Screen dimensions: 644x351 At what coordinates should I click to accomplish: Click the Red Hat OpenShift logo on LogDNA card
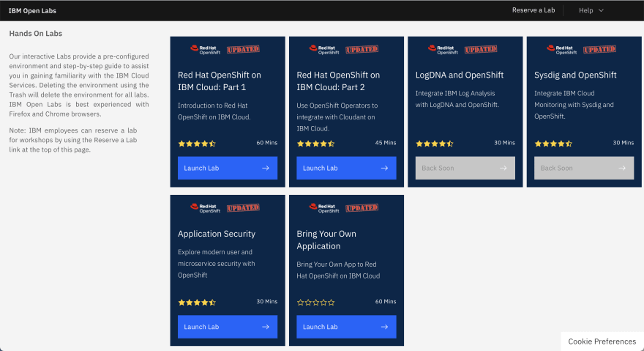(443, 49)
